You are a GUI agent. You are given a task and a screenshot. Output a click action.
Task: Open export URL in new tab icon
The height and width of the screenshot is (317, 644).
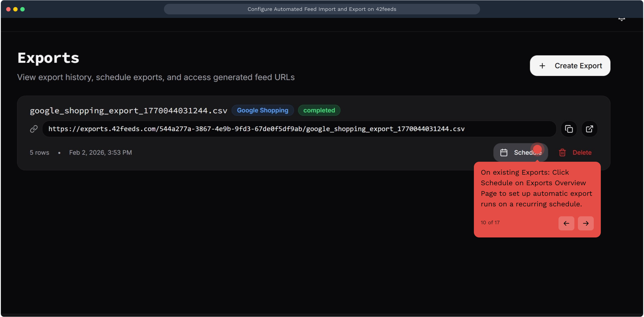pos(589,129)
